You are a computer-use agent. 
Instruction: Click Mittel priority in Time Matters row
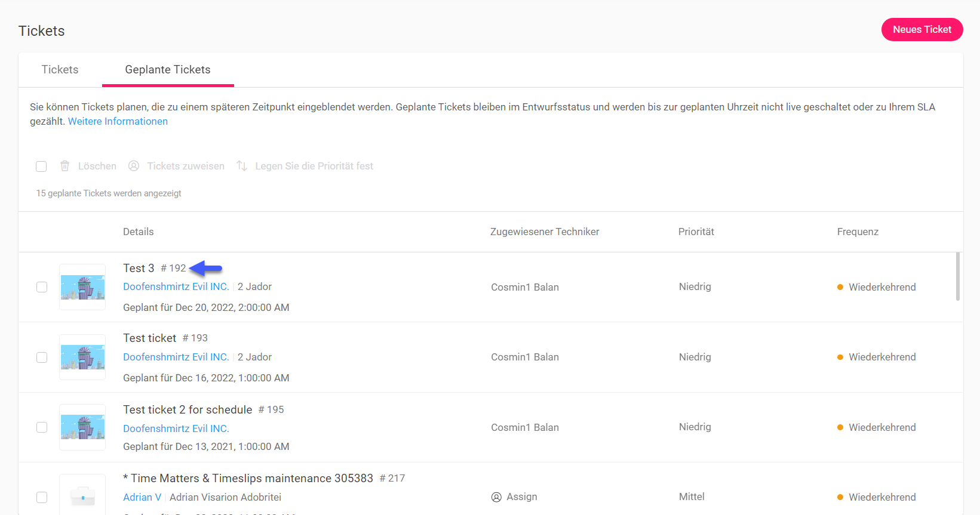692,497
